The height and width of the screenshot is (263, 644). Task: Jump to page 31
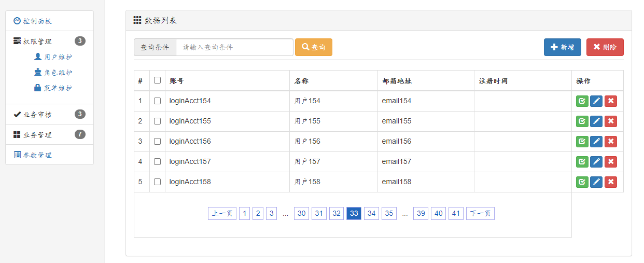(319, 213)
